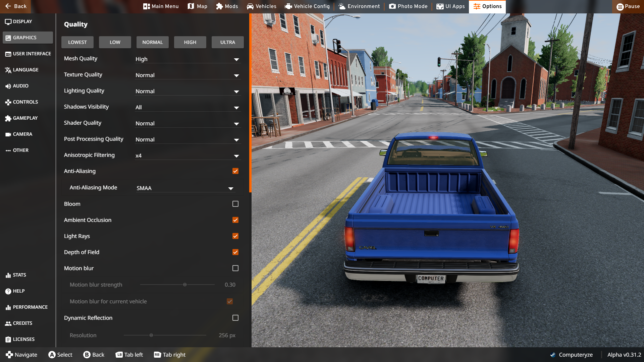Open the UI Apps menu
This screenshot has width=644, height=362.
click(450, 6)
